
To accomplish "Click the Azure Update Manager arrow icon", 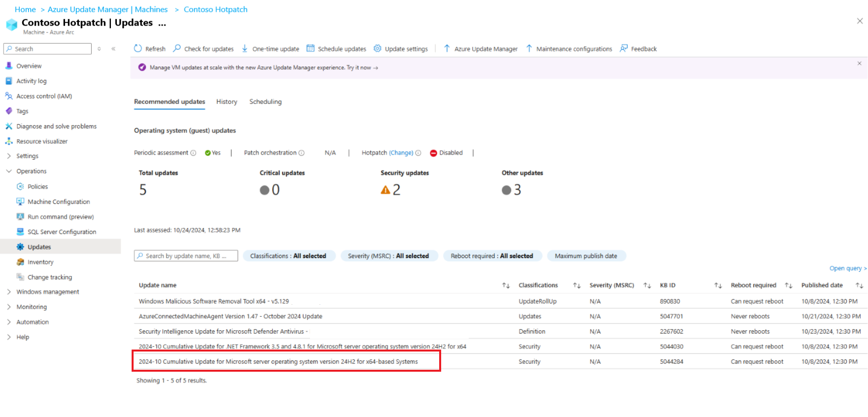I will pos(447,48).
